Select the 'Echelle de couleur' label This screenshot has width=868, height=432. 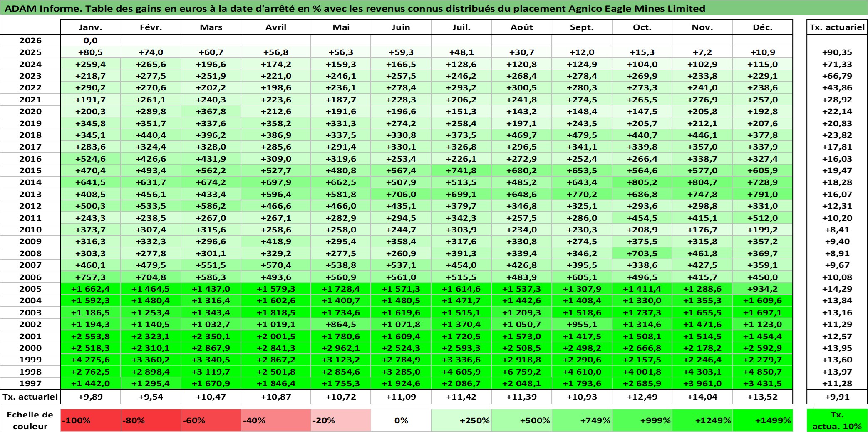30,420
